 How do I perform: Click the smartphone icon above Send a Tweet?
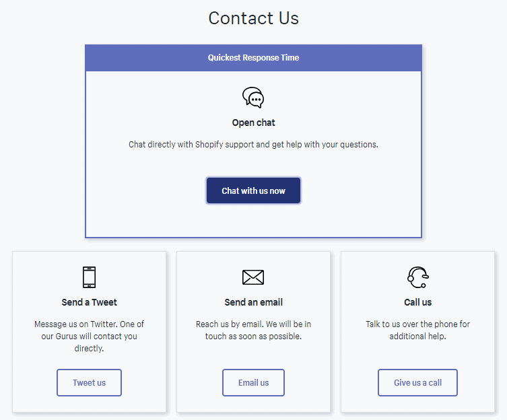coord(90,277)
